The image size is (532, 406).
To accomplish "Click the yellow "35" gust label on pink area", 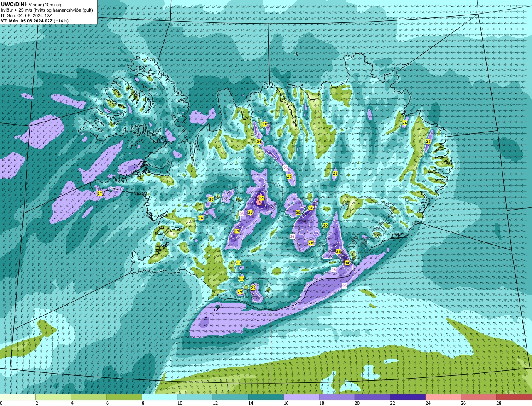I will point(261,198).
